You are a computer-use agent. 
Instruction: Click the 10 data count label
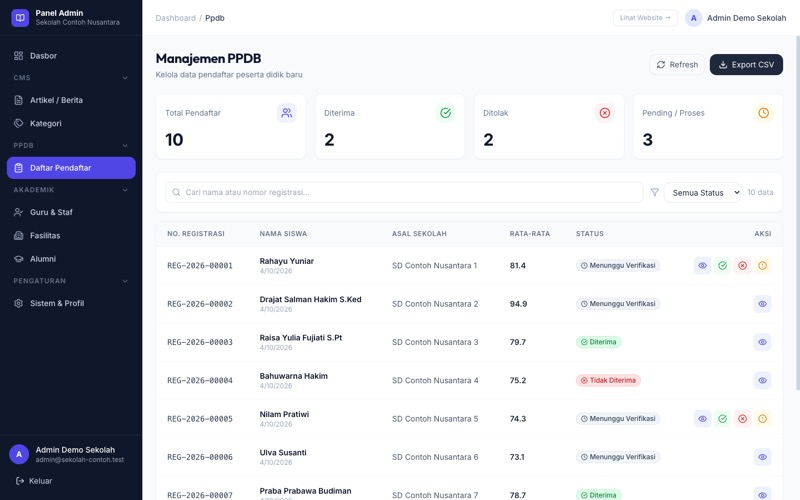click(x=760, y=192)
